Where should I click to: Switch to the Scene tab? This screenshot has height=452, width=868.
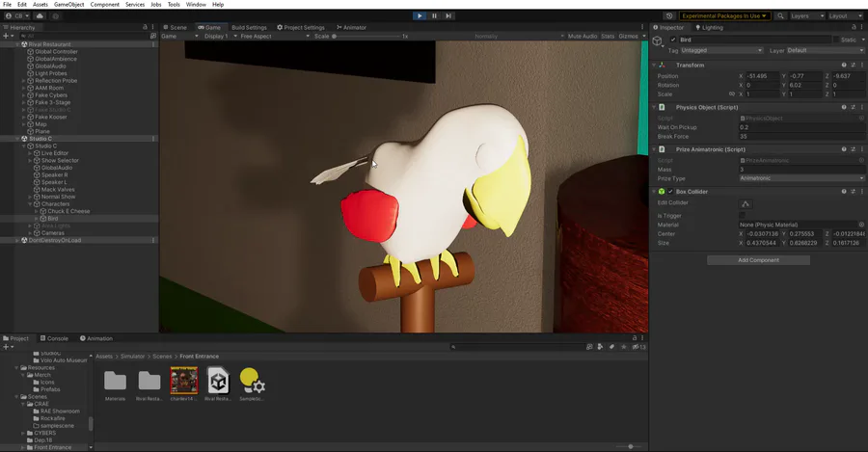coord(175,27)
